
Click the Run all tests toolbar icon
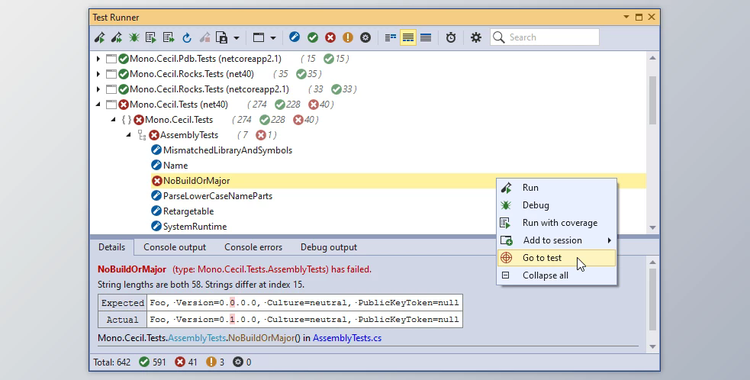click(x=116, y=37)
